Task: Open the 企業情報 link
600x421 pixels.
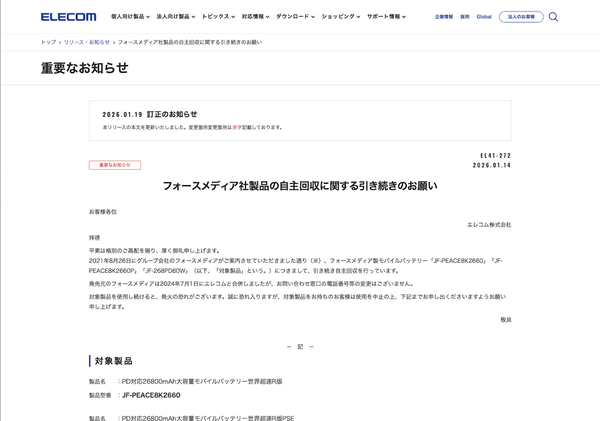Action: [x=444, y=17]
